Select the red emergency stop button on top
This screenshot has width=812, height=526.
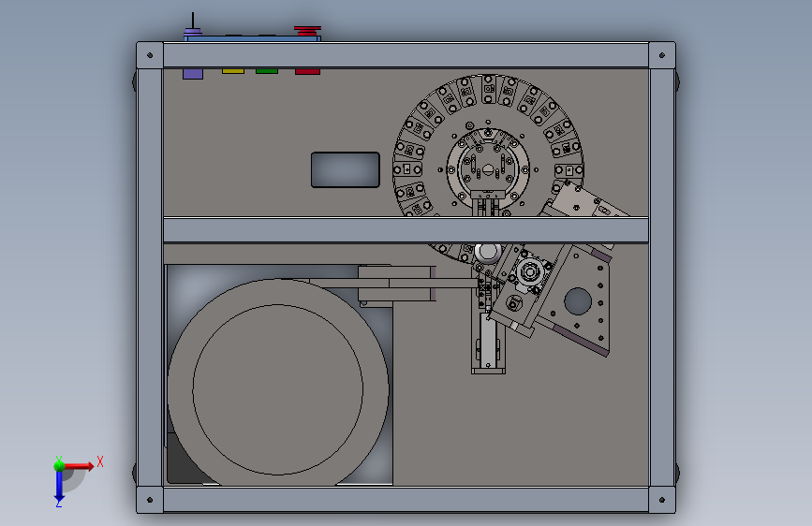tap(307, 31)
